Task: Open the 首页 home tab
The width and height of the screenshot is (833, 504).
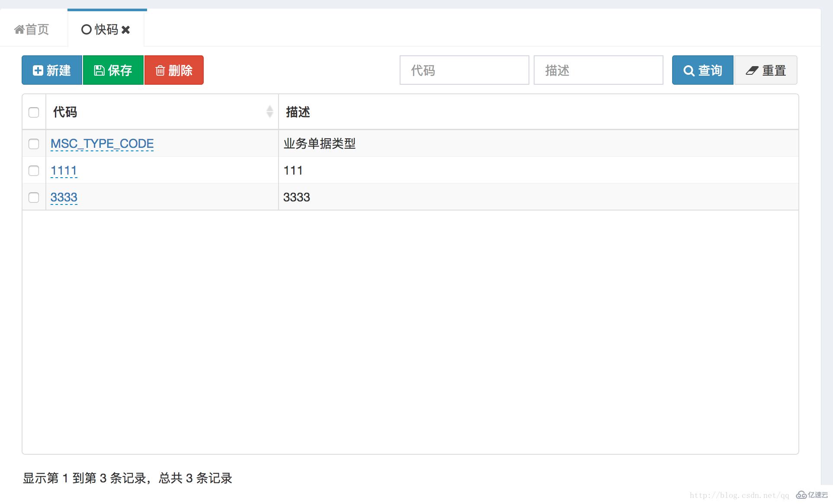Action: point(32,29)
